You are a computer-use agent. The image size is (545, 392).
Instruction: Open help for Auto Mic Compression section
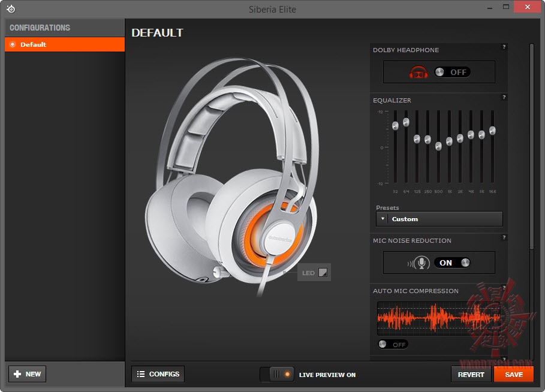[504, 287]
